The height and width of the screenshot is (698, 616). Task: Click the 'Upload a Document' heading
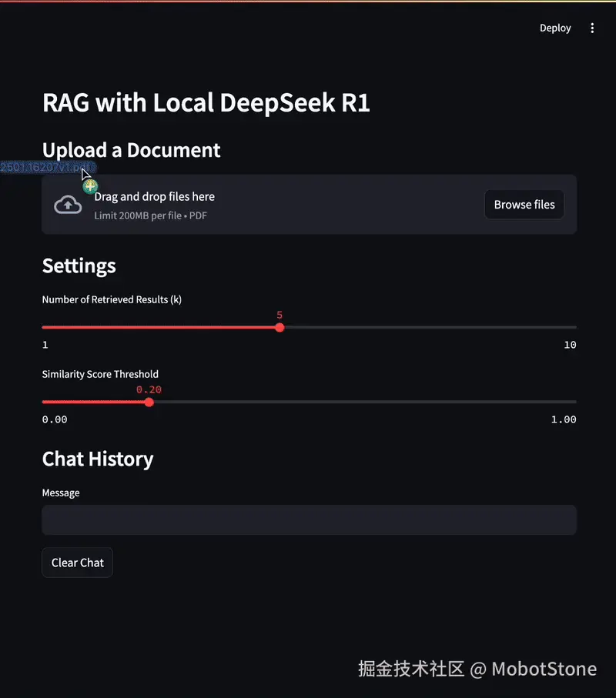tap(131, 150)
